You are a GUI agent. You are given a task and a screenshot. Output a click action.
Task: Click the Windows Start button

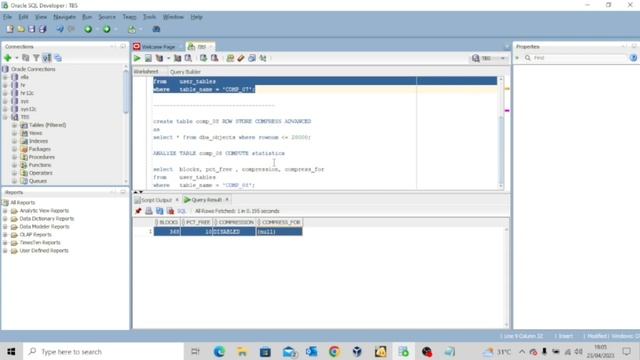11,351
